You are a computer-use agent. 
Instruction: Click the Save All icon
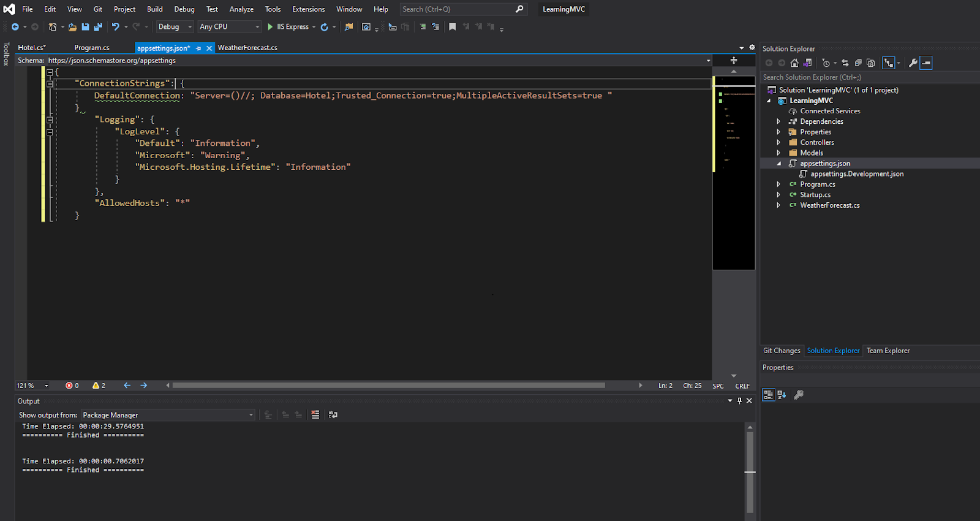(x=98, y=27)
